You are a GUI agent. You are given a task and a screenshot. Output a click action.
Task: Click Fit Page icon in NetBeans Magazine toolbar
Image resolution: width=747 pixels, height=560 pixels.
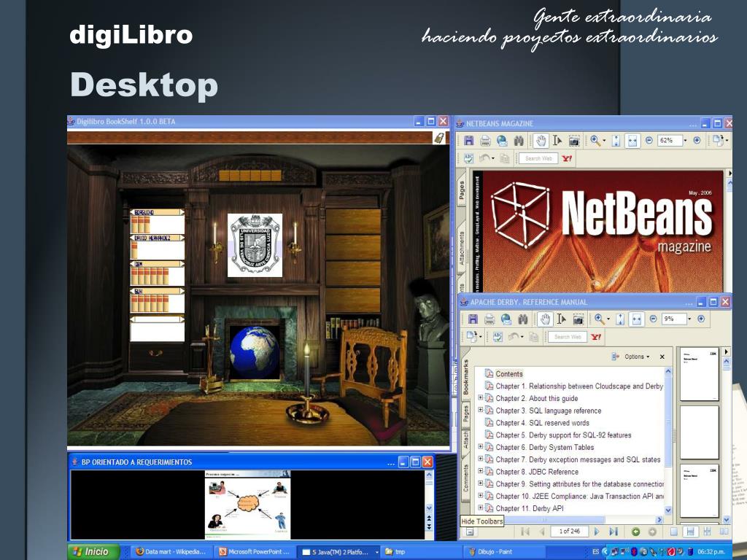click(616, 141)
